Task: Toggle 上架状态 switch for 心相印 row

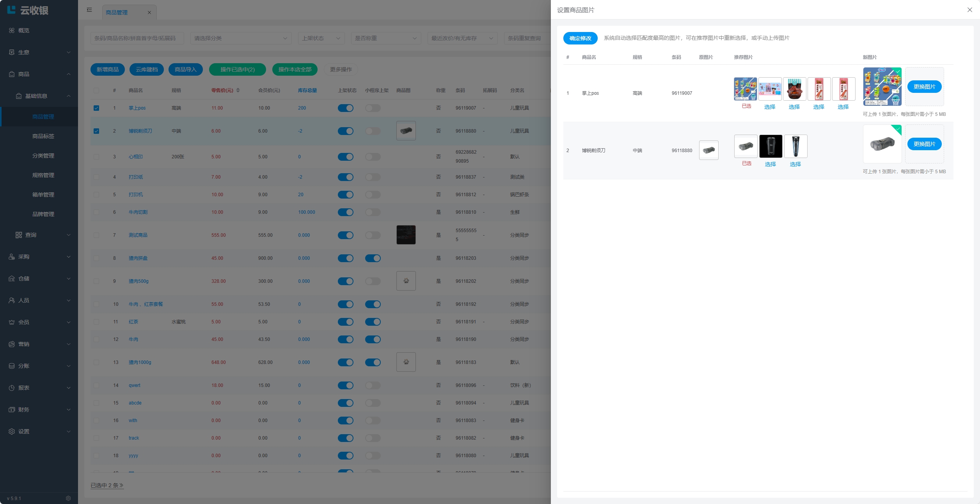Action: (x=345, y=157)
